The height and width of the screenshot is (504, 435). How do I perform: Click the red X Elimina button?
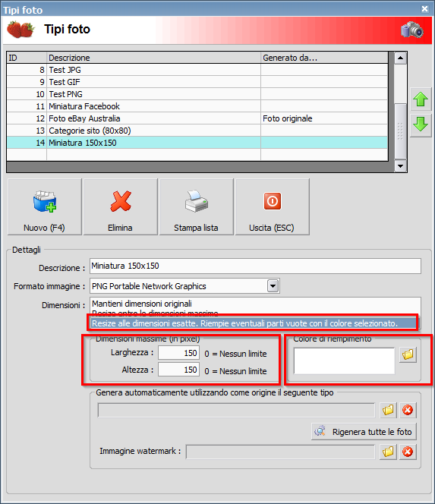click(x=120, y=207)
